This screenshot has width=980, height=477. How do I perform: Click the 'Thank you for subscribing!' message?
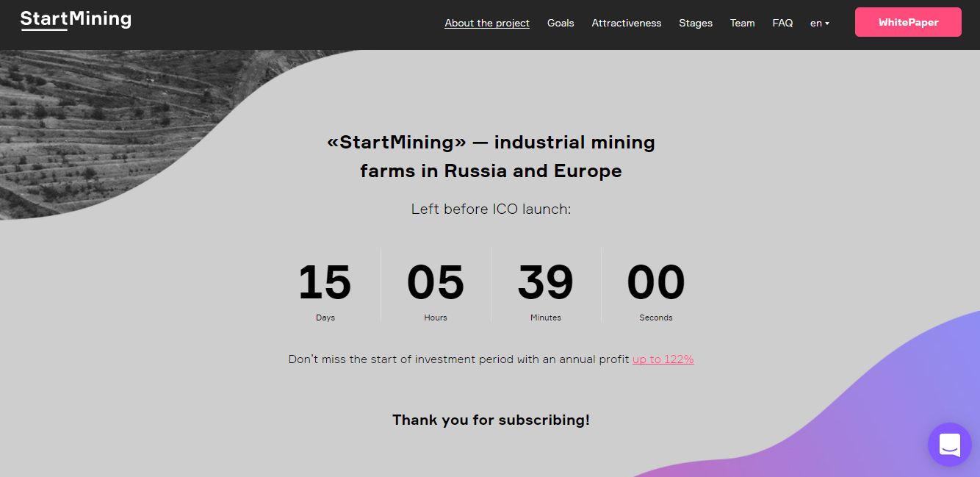[x=491, y=420]
